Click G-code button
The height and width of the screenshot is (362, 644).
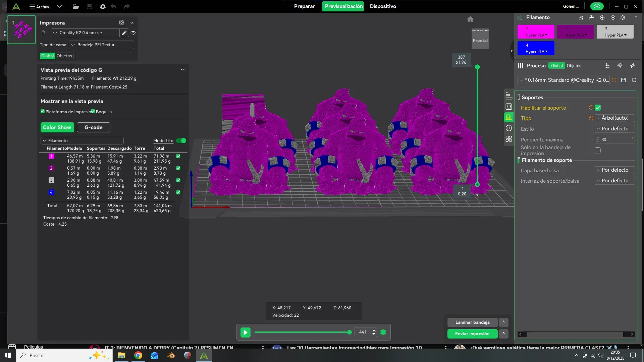93,127
